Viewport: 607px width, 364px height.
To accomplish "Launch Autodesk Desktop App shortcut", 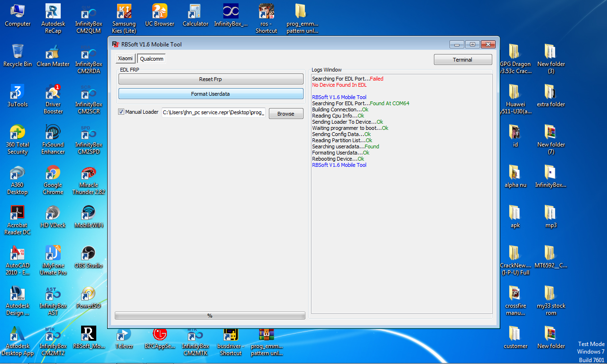I will click(18, 341).
